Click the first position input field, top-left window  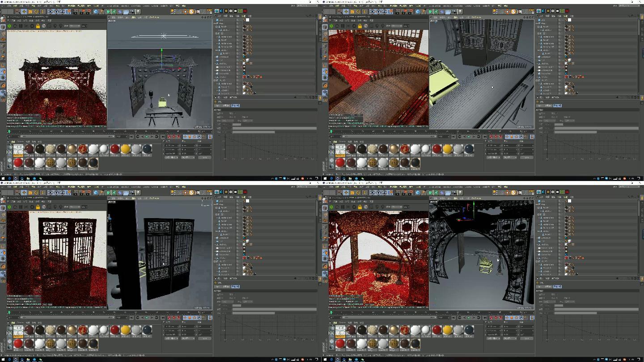(172, 146)
